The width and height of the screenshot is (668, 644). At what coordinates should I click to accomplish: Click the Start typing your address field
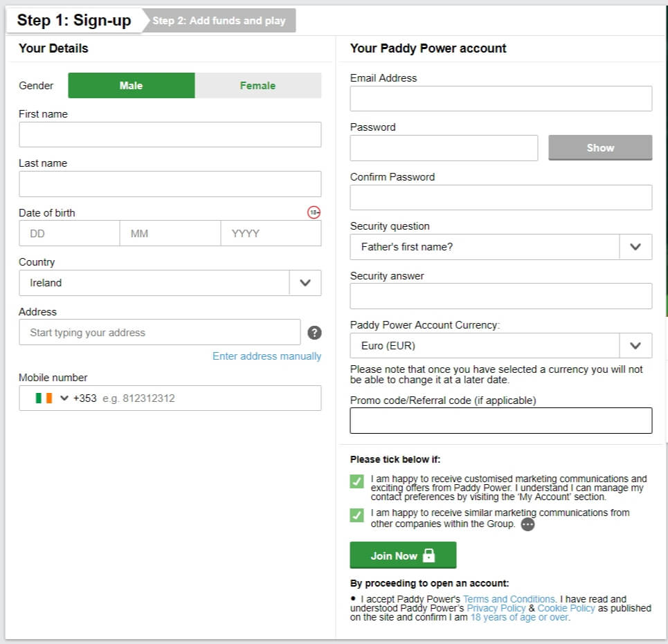pyautogui.click(x=160, y=332)
